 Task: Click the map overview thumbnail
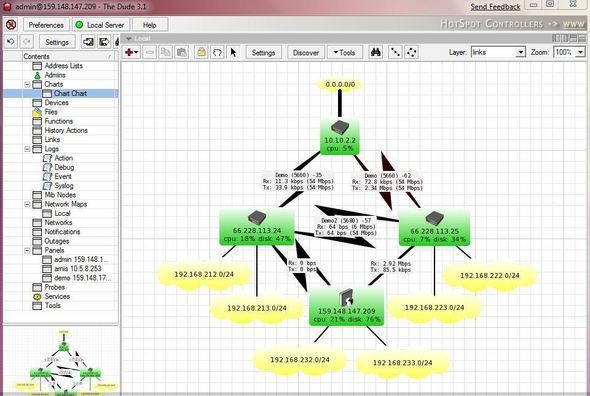coord(61,361)
